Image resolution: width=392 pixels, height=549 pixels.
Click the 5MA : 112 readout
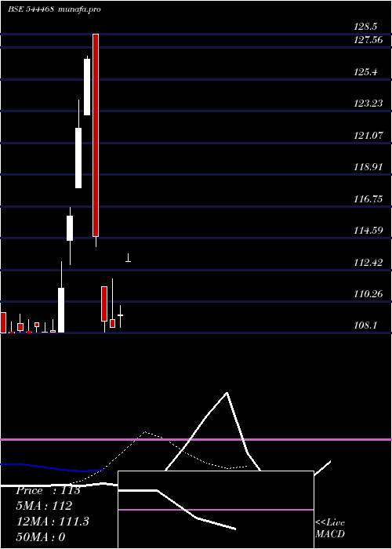tap(44, 506)
